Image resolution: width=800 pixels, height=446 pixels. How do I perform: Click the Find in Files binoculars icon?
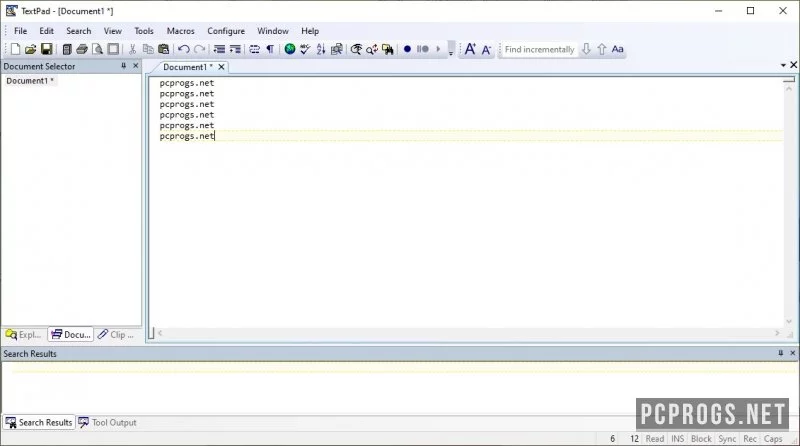coord(388,49)
